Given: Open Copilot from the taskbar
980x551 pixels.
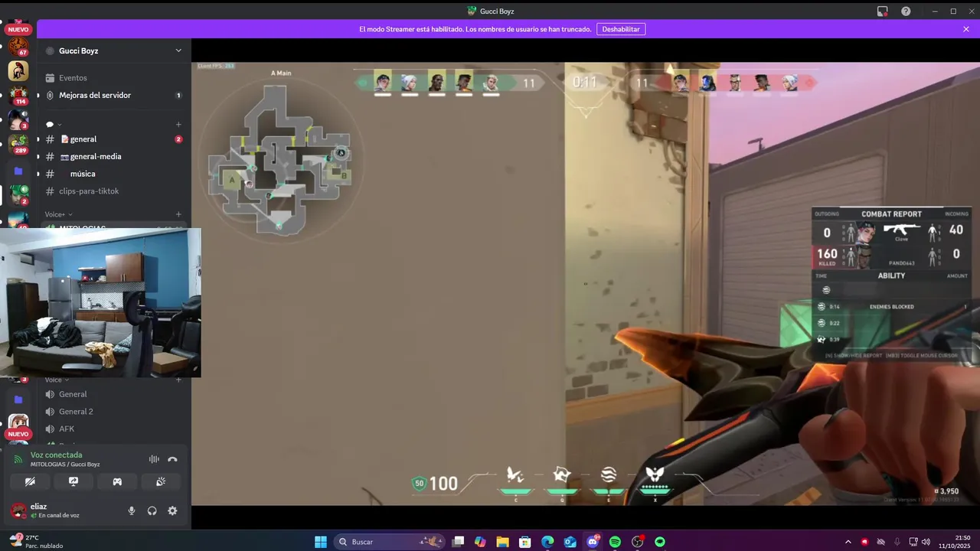Looking at the screenshot, I should 480,542.
